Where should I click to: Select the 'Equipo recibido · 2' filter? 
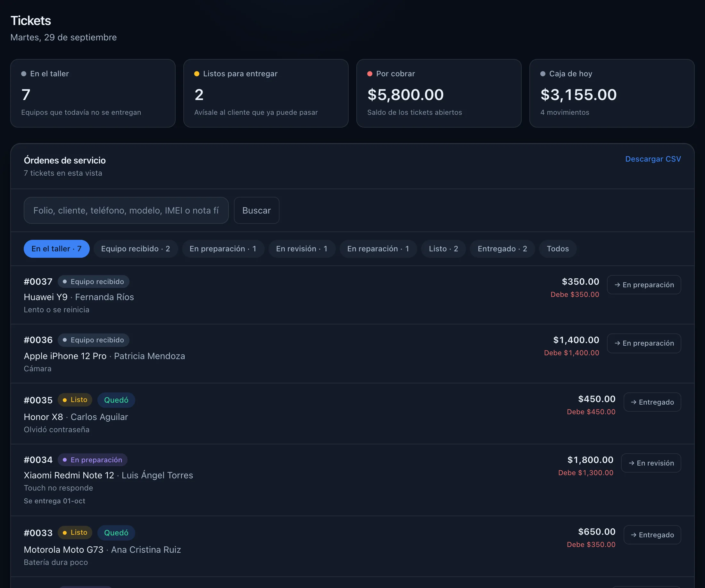click(136, 249)
